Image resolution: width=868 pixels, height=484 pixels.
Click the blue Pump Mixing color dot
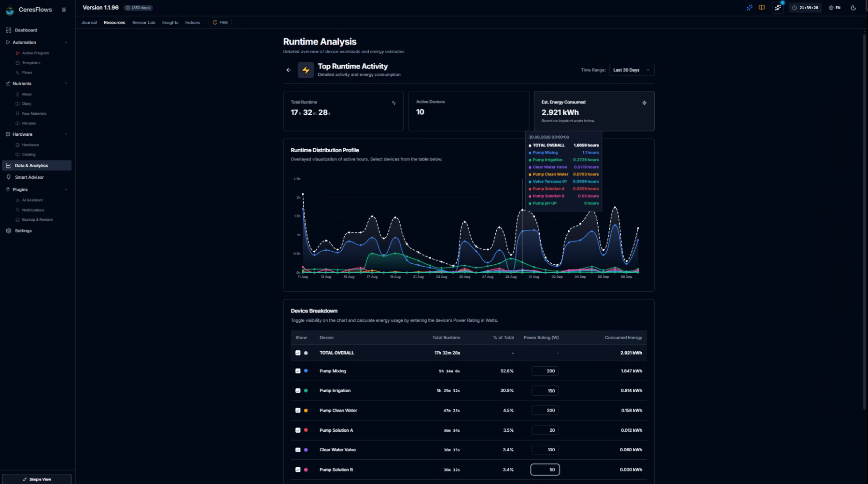[x=306, y=371]
